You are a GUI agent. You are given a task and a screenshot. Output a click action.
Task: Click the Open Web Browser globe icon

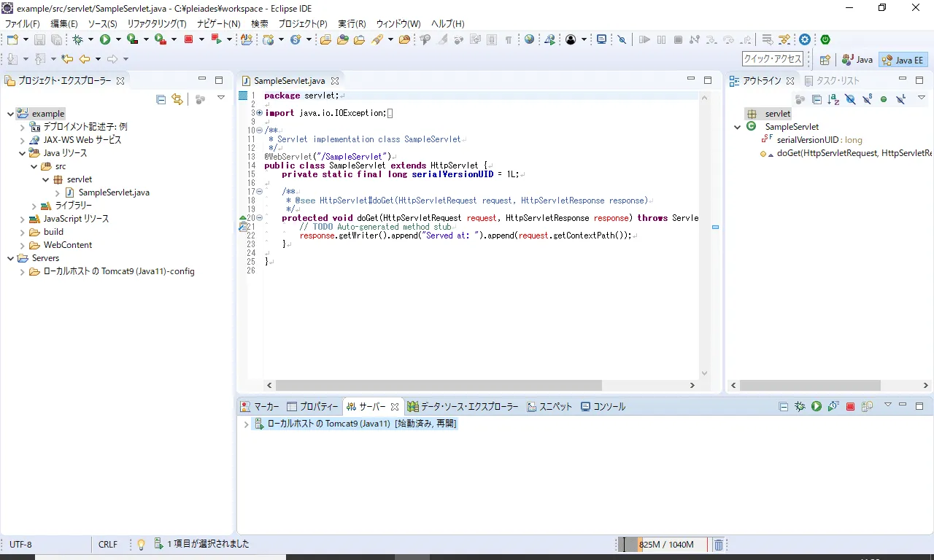[x=530, y=39]
